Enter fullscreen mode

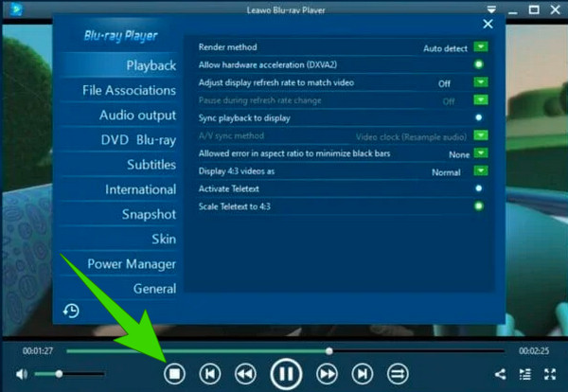(x=550, y=374)
